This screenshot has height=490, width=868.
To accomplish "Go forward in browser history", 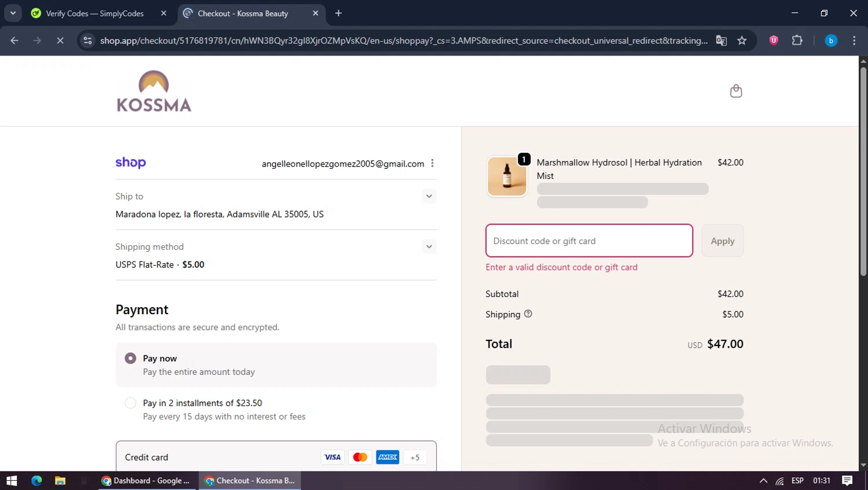I will point(37,40).
